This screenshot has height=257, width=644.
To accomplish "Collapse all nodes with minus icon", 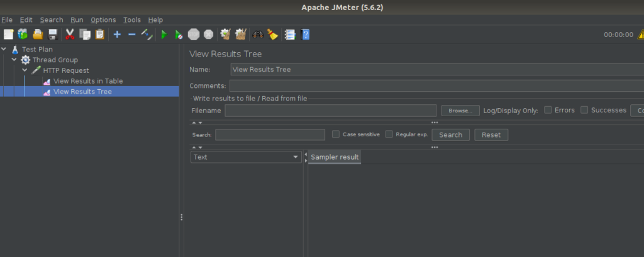I will [132, 35].
